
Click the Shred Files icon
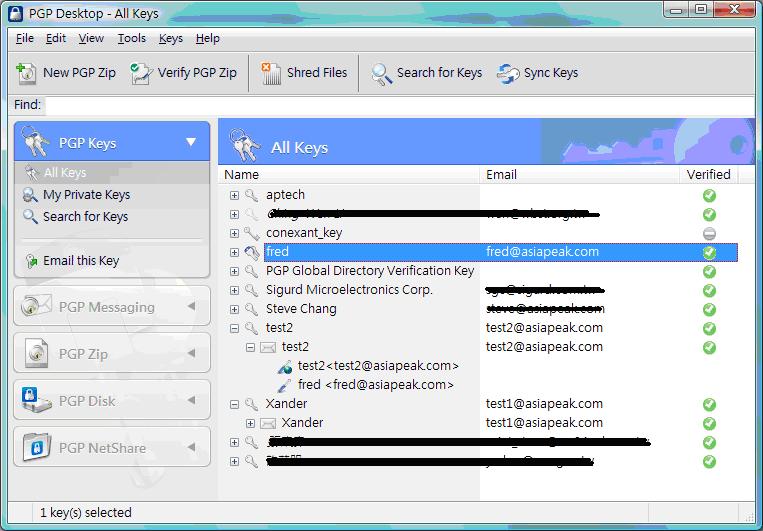click(x=271, y=73)
